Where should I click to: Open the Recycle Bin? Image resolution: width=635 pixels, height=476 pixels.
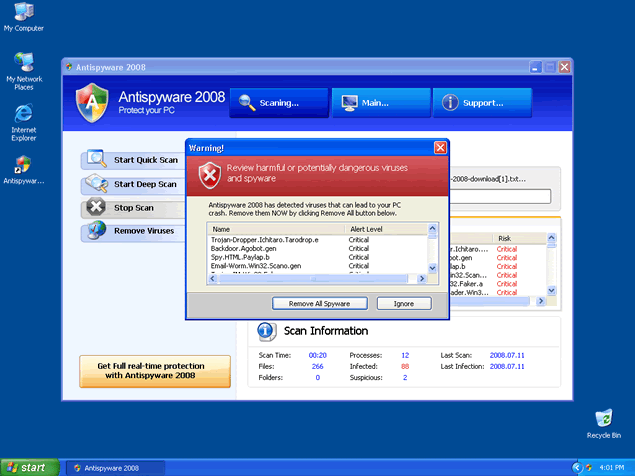(x=603, y=420)
